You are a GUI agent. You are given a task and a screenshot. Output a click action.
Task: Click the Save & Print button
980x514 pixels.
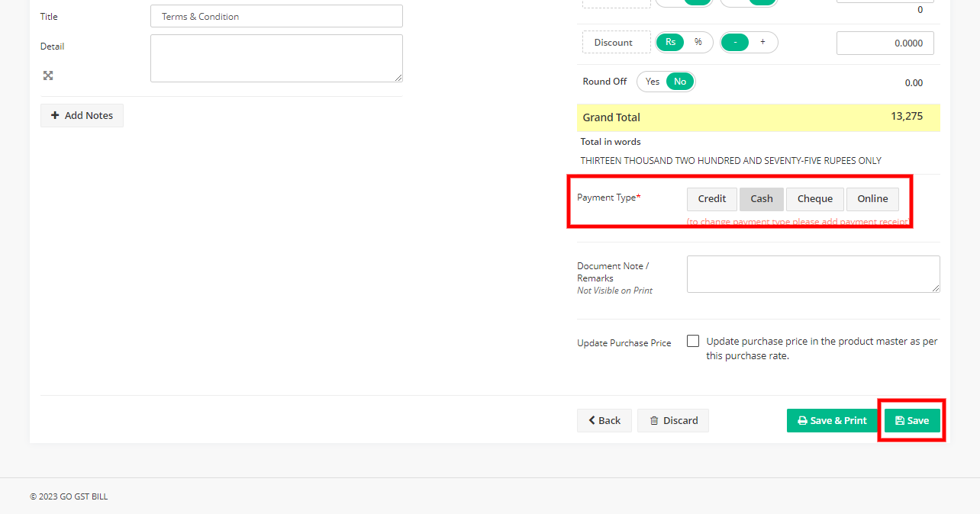pos(832,420)
